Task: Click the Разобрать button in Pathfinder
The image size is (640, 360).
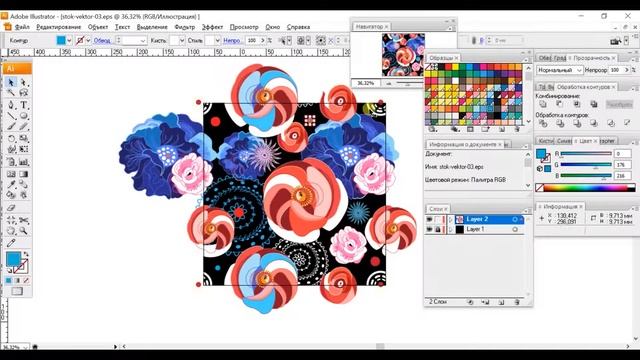Action: tap(619, 104)
